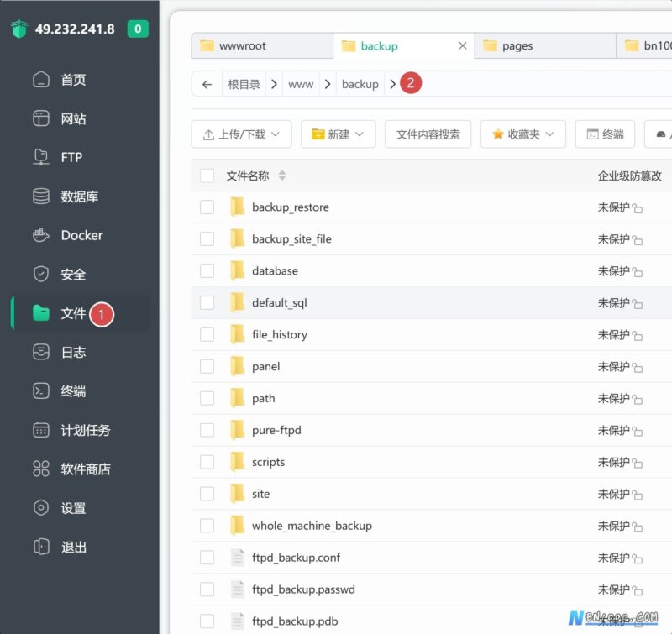Open the 文件 files folder icon

40,312
